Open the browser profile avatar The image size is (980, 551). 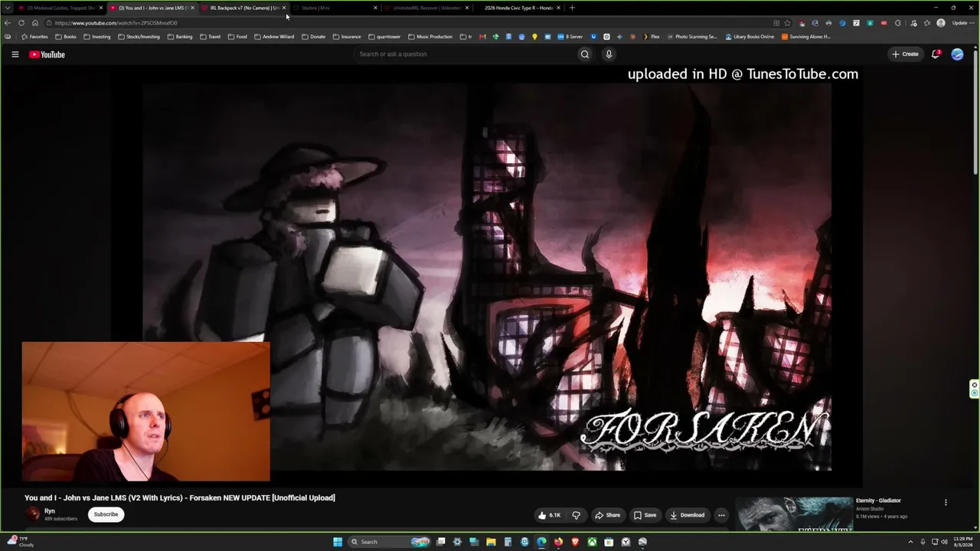point(941,23)
